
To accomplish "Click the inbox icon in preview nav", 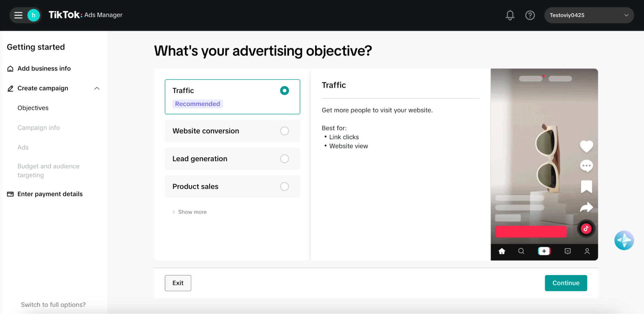I will pyautogui.click(x=568, y=251).
